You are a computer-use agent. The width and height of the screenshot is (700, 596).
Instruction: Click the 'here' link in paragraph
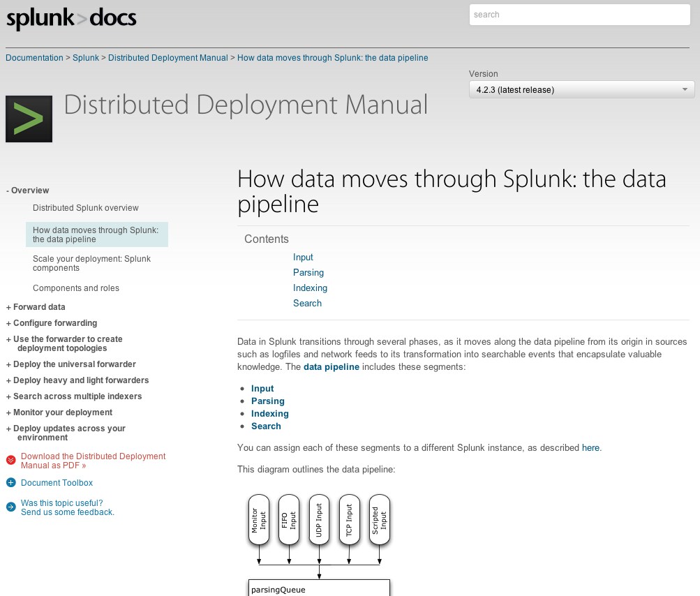tap(590, 447)
